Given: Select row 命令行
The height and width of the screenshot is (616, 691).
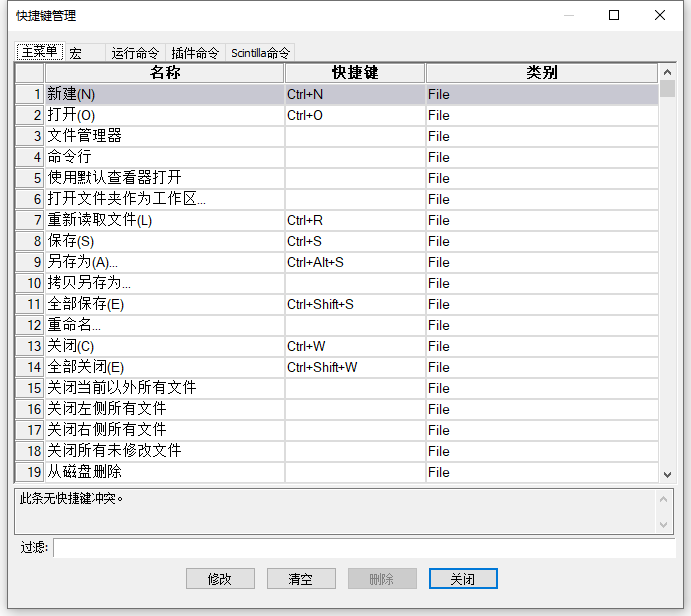Looking at the screenshot, I should [337, 157].
